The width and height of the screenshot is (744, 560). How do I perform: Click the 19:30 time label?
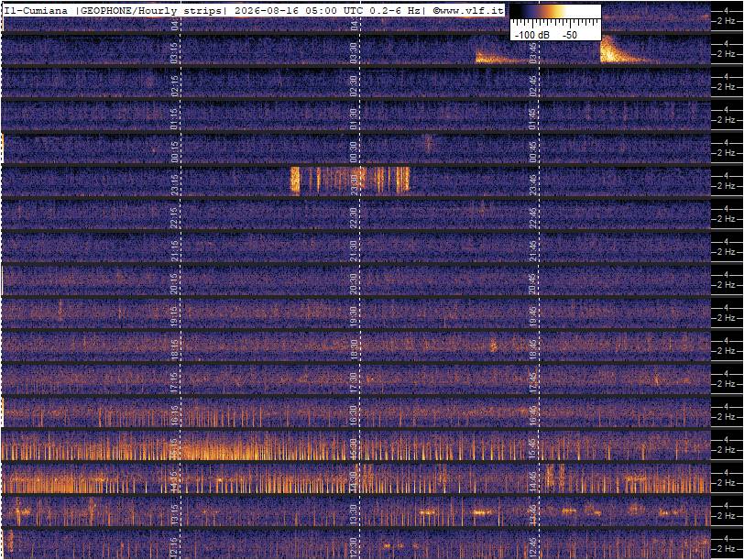(x=354, y=316)
